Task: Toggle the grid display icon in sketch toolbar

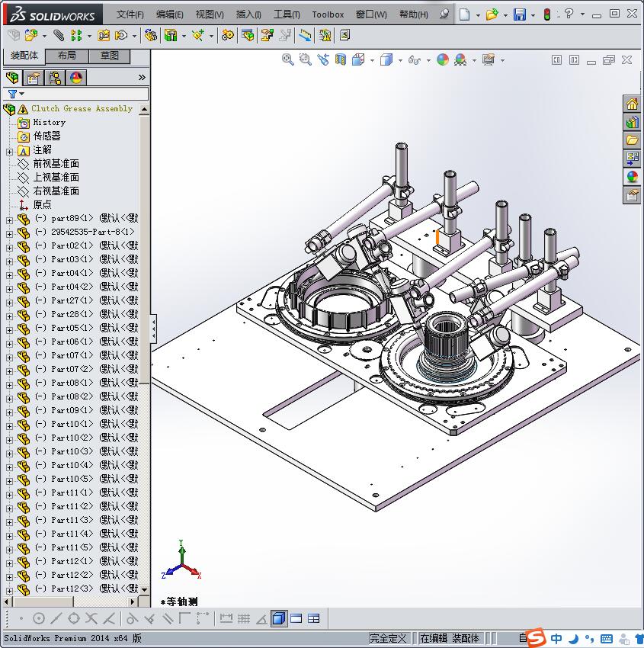Action: pyautogui.click(x=243, y=618)
